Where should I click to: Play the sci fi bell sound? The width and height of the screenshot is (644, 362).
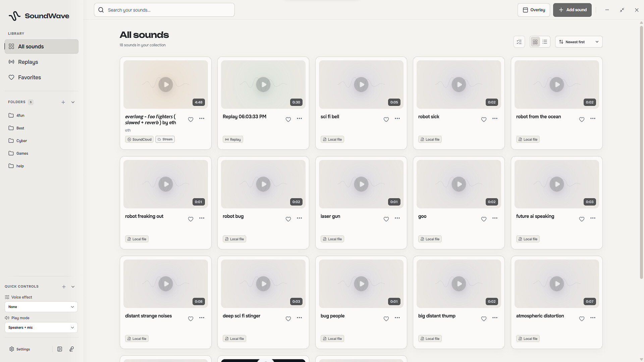click(361, 84)
